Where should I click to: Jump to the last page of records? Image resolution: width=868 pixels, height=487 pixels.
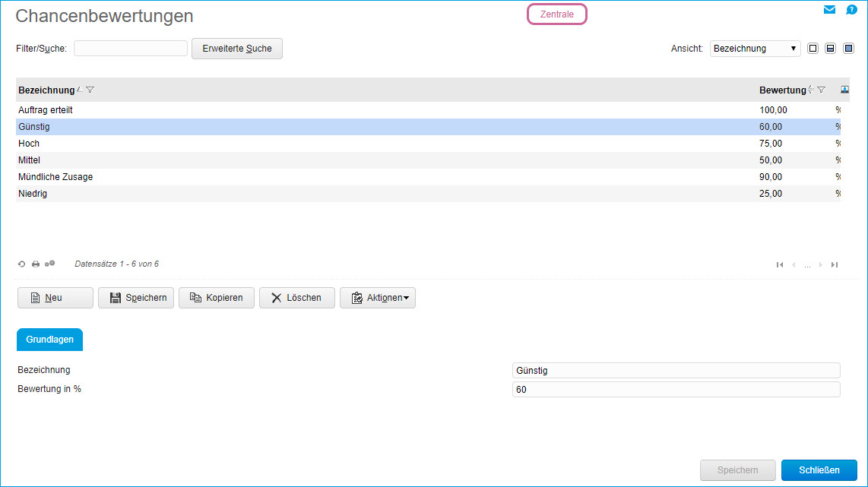(835, 264)
